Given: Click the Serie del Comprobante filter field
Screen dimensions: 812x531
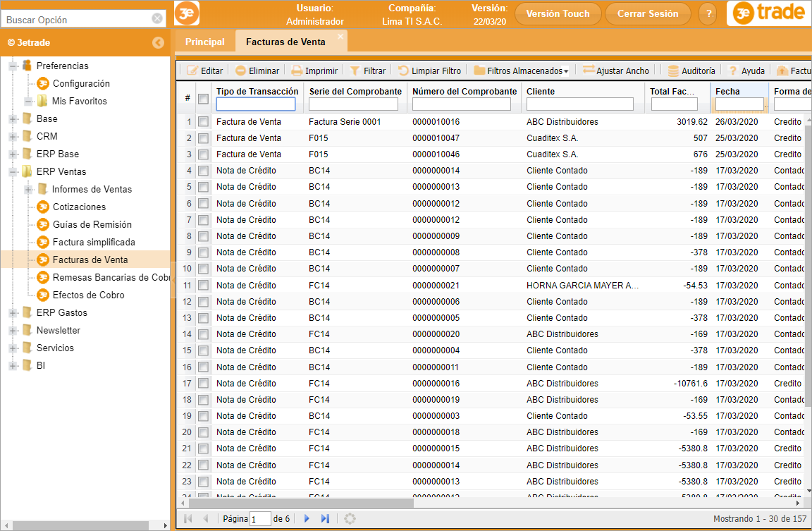Looking at the screenshot, I should tap(353, 104).
